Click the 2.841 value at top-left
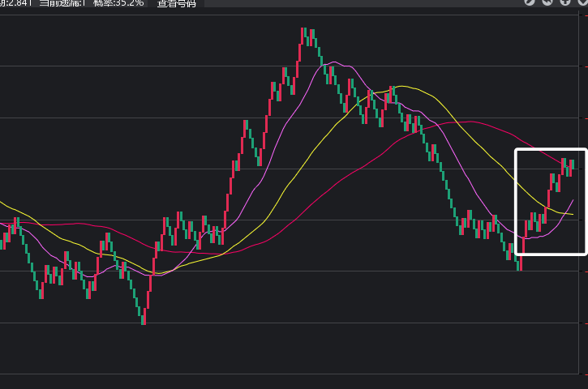 [x=16, y=2]
